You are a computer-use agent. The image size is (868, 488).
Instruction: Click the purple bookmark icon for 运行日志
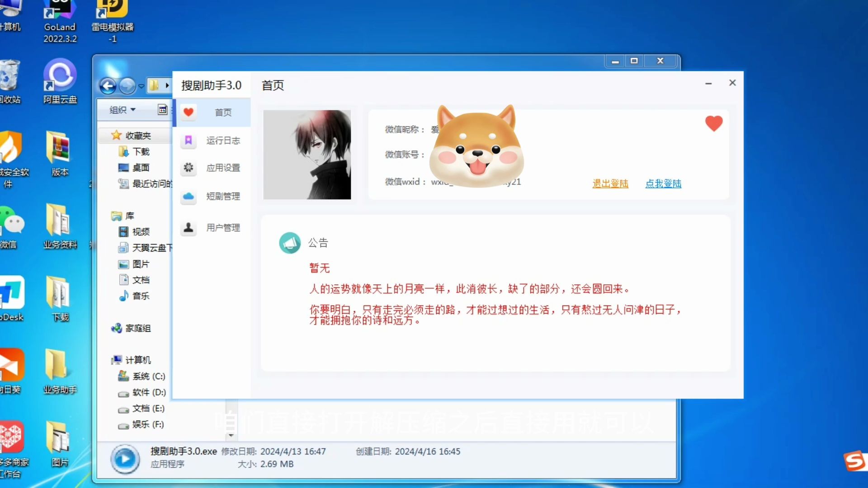pyautogui.click(x=189, y=141)
